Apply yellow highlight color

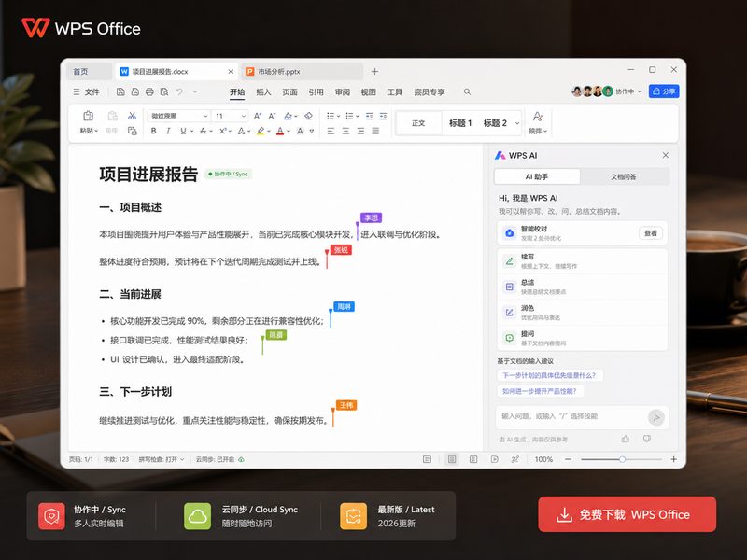click(261, 131)
